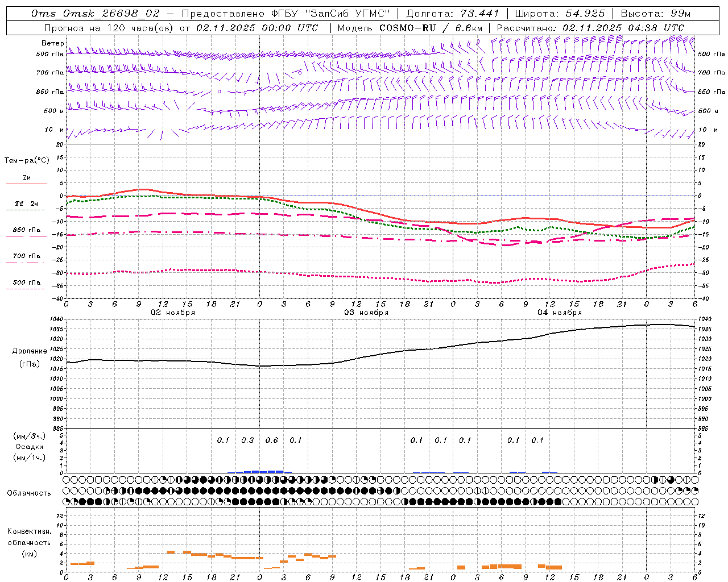Click the model name COSMO-RU / 6.6км
This screenshot has height=582, width=728.
click(431, 28)
